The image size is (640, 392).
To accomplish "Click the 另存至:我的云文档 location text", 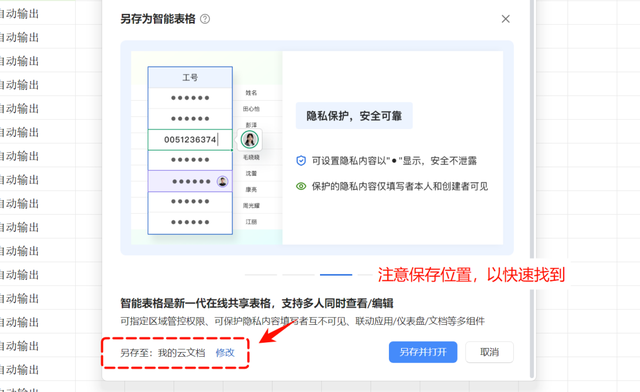I will click(162, 352).
